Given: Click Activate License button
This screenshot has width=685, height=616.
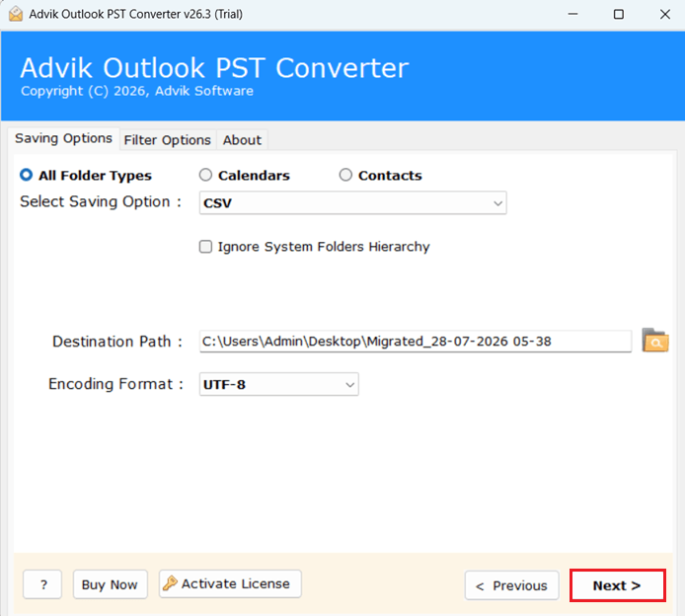Looking at the screenshot, I should tap(230, 583).
